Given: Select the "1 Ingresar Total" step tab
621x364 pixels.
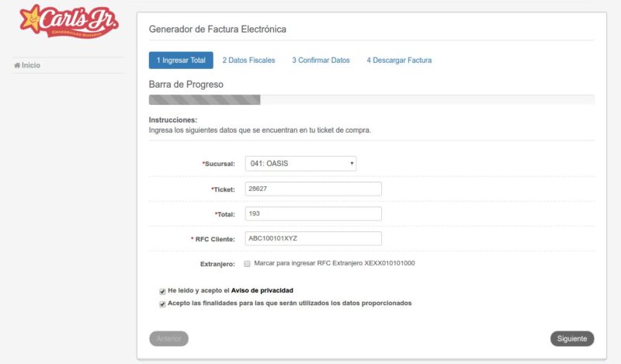Looking at the screenshot, I should pyautogui.click(x=181, y=60).
